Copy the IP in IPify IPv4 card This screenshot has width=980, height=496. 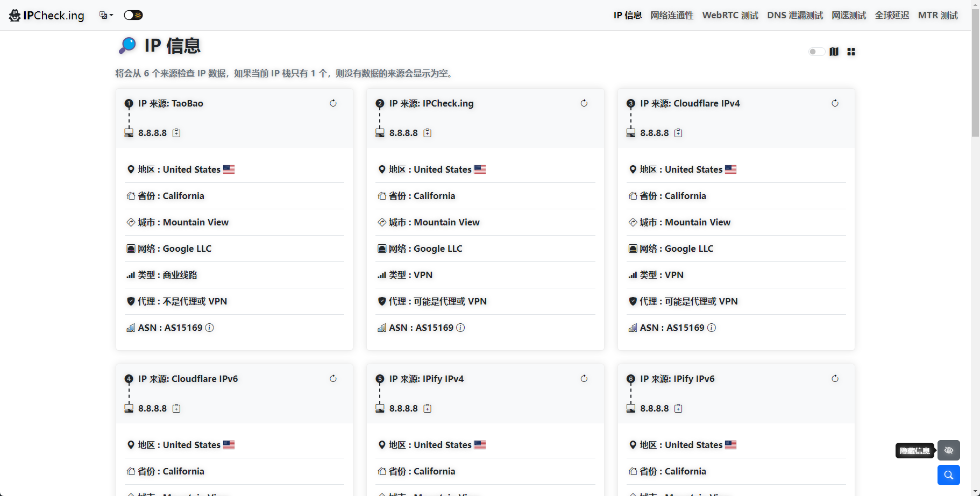tap(427, 408)
